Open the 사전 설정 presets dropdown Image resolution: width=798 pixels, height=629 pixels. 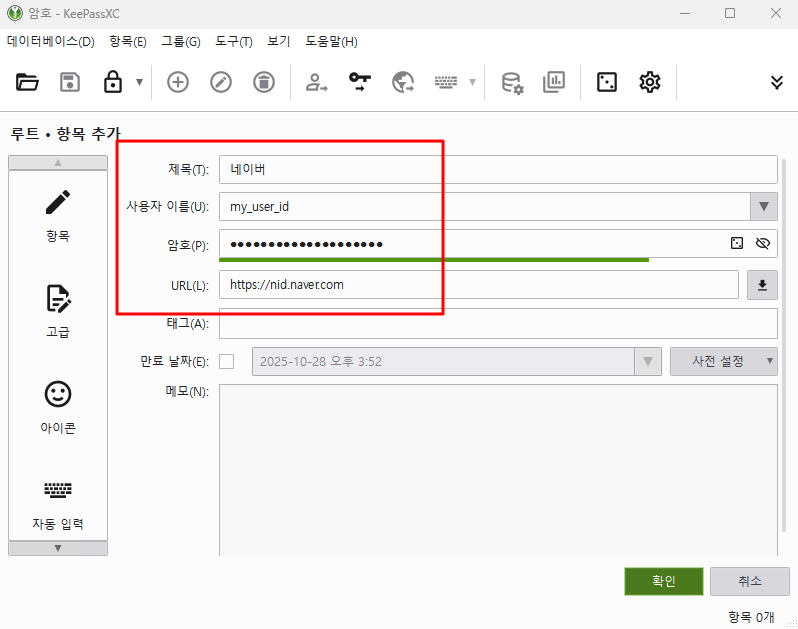(723, 361)
